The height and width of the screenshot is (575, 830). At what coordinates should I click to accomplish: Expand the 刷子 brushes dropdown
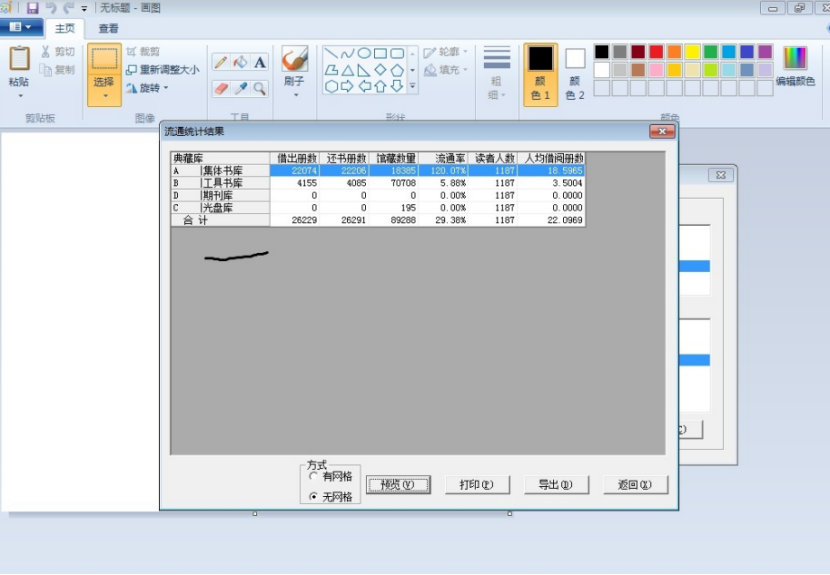[x=295, y=95]
